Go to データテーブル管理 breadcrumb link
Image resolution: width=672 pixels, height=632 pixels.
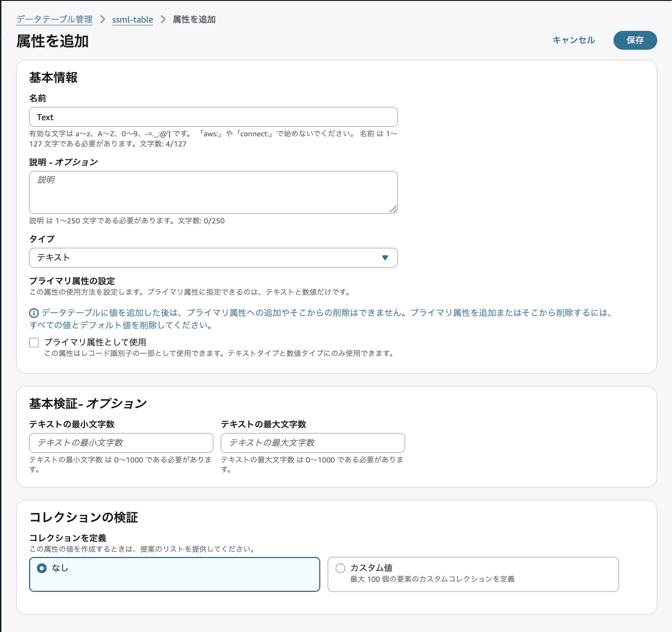point(54,19)
